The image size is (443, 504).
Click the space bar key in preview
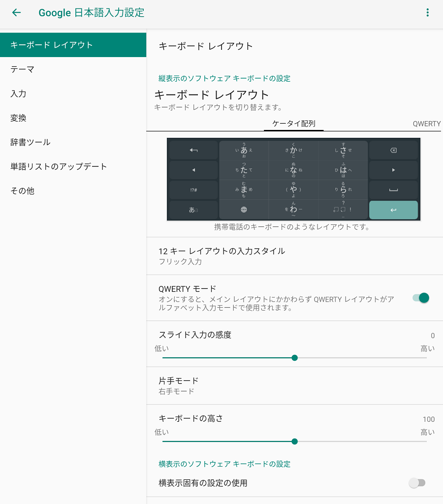[x=393, y=190]
